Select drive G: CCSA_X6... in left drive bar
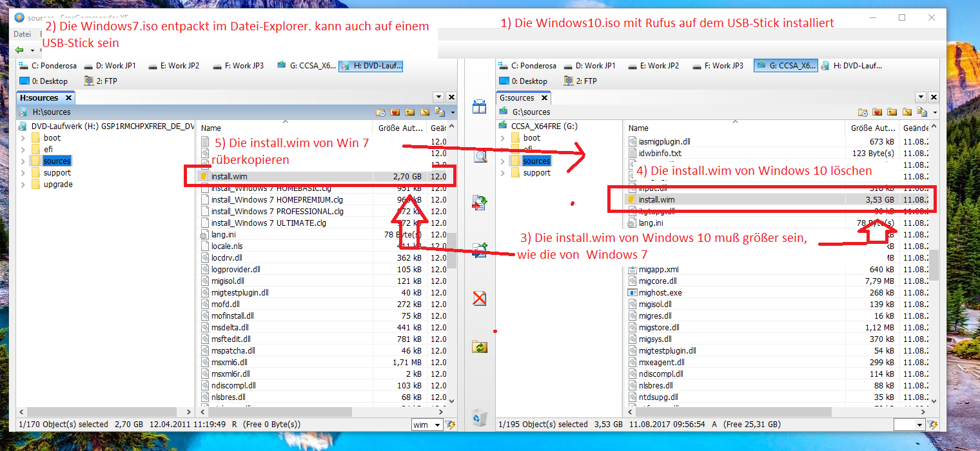Viewport: 980px width, 451px height. 306,65
